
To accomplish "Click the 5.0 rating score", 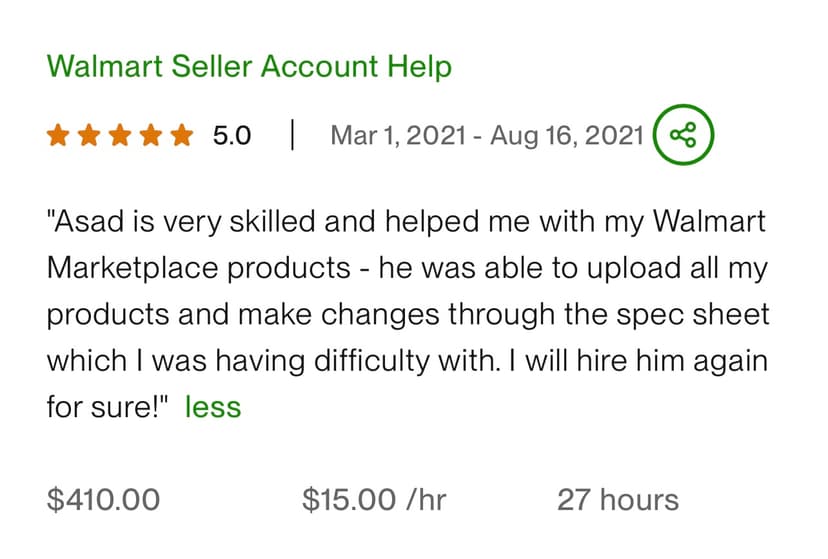I will click(x=232, y=136).
